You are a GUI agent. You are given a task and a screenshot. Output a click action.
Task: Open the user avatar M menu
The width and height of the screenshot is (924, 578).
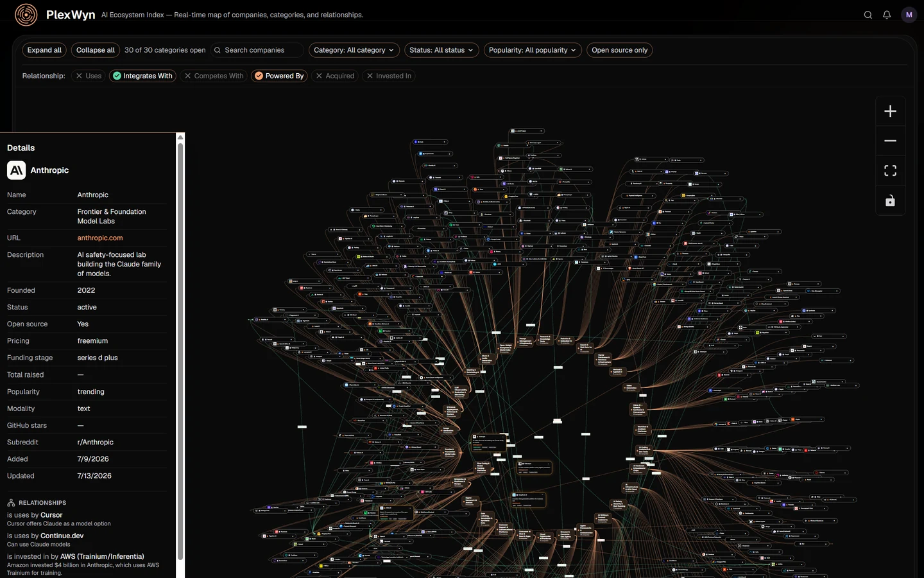click(909, 15)
